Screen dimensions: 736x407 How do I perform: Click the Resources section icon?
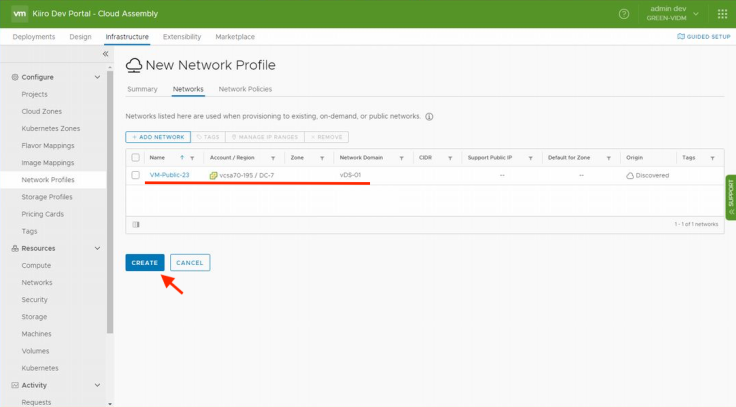(x=15, y=248)
